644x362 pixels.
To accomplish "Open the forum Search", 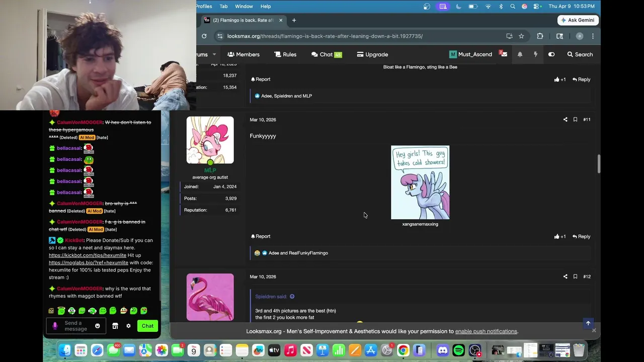I will [x=580, y=54].
